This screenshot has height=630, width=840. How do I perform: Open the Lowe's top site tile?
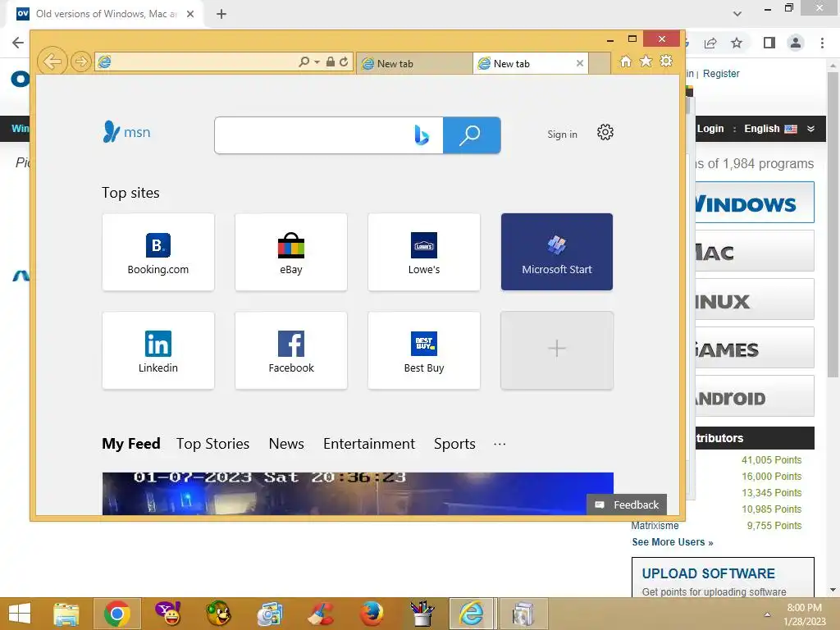pyautogui.click(x=424, y=252)
